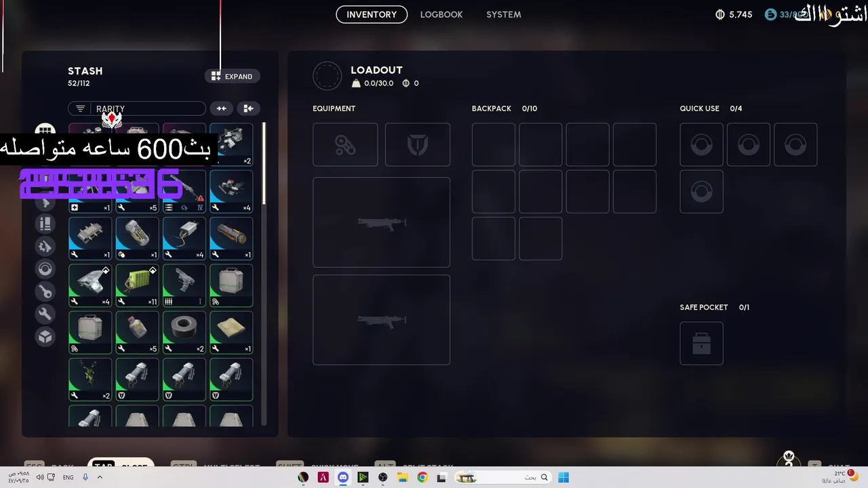868x488 pixels.
Task: Switch to the LOGBOOK tab
Action: coord(441,14)
